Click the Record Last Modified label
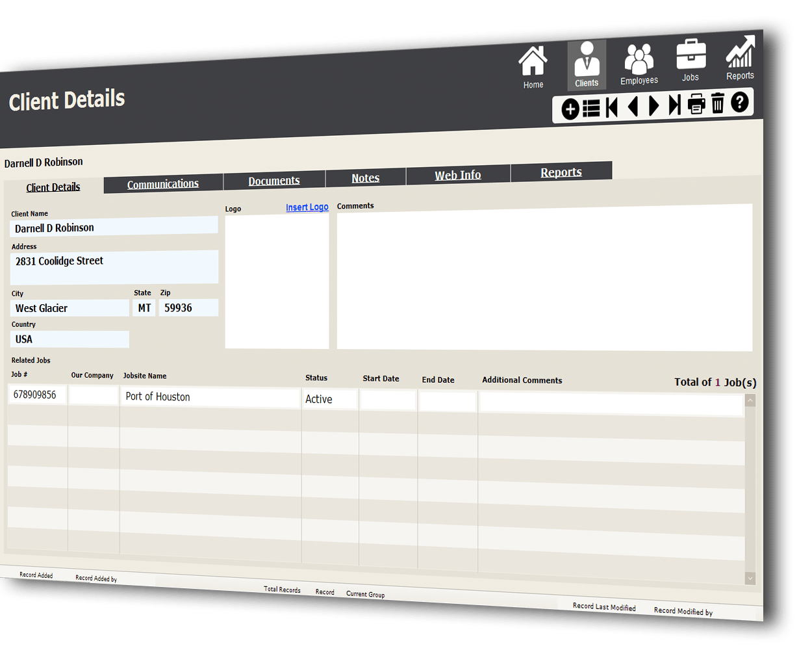Viewport: 812px width, 650px height. [x=604, y=606]
